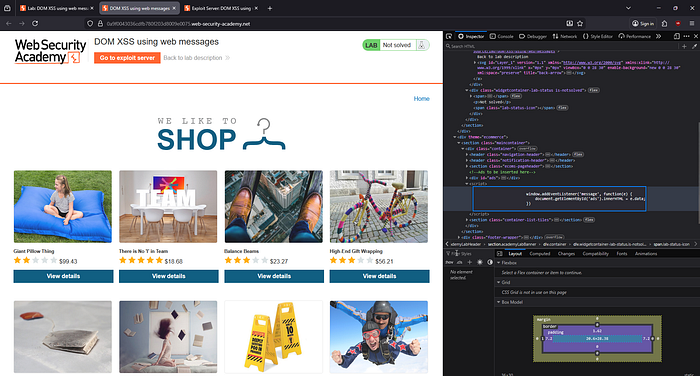This screenshot has width=700, height=376.
Task: Collapse the Grid section
Action: [498, 282]
